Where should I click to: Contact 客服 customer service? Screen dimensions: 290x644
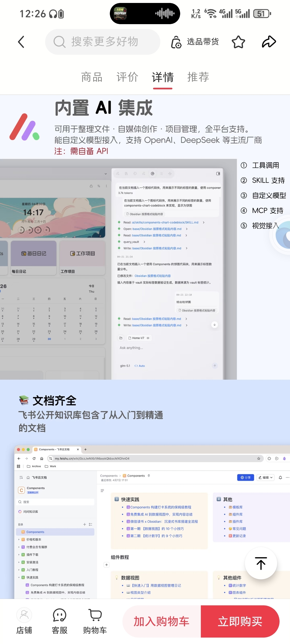60,621
